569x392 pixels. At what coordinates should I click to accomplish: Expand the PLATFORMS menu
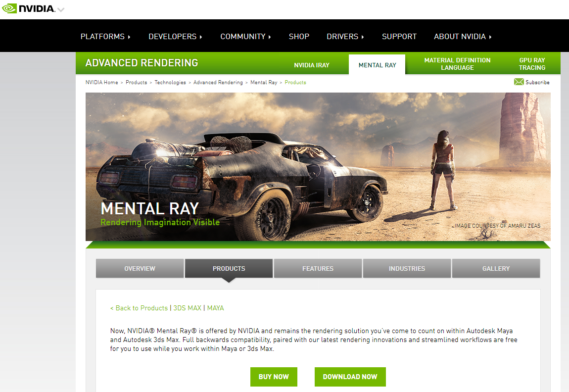click(x=105, y=37)
